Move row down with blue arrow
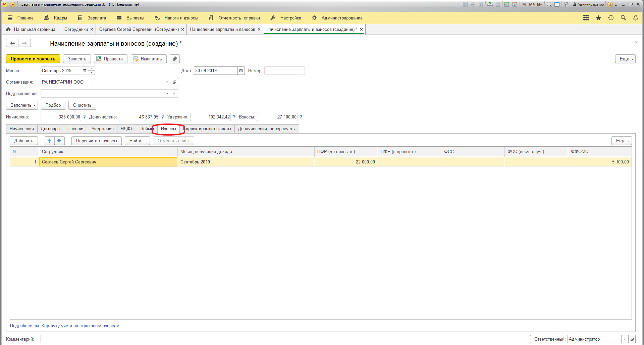 59,141
